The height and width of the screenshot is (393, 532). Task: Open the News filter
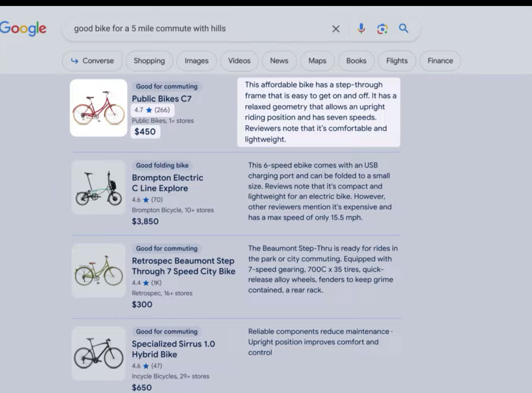(279, 61)
